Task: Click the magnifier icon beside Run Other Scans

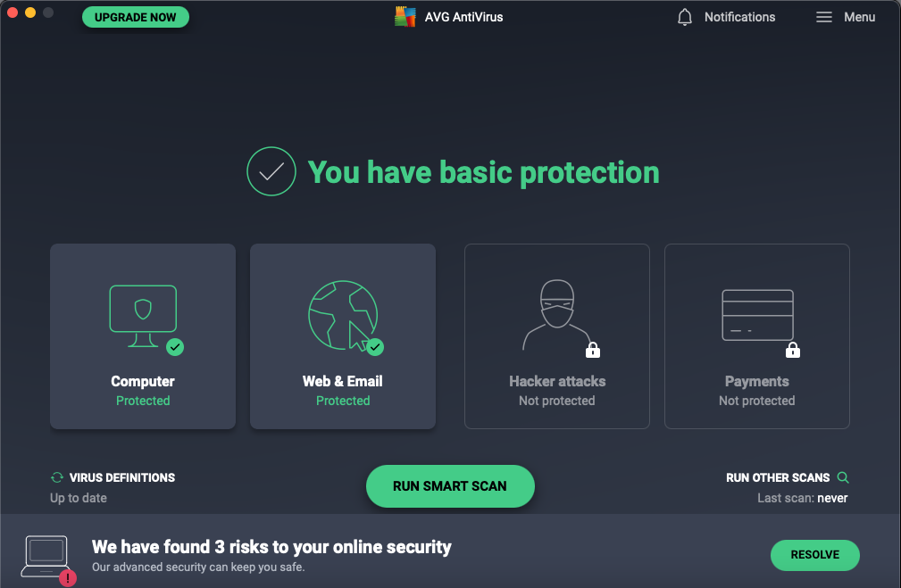Action: pyautogui.click(x=843, y=477)
